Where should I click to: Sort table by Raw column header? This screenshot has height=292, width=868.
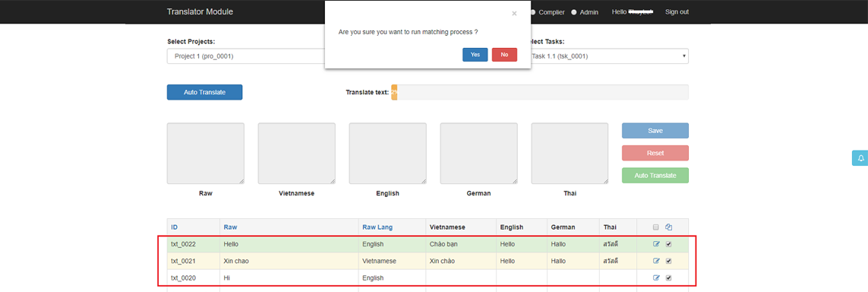pos(230,227)
